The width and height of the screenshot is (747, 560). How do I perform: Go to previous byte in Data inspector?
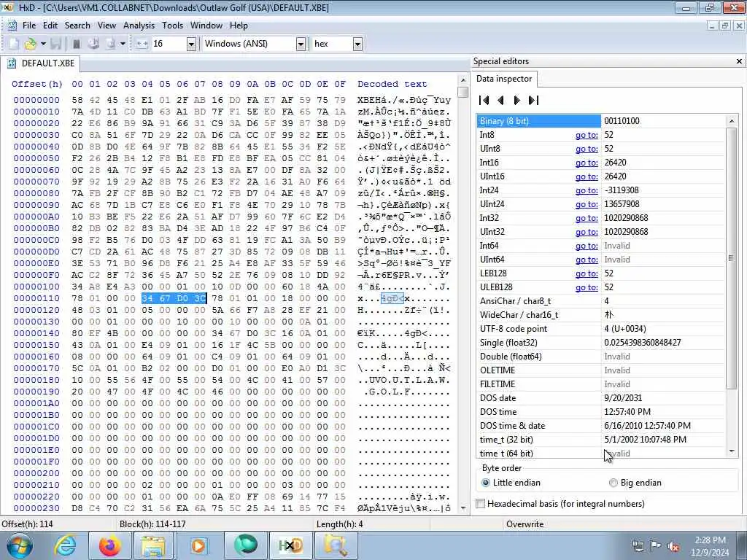pos(500,100)
